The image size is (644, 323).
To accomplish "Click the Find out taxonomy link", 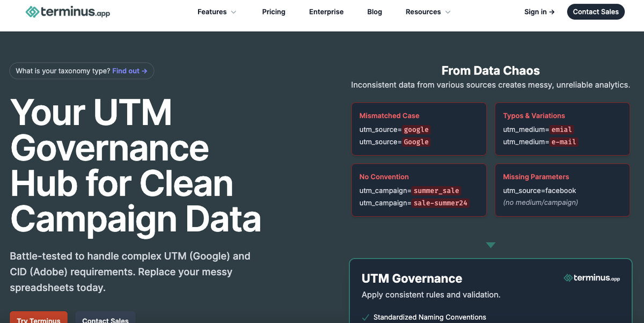I will coord(130,71).
